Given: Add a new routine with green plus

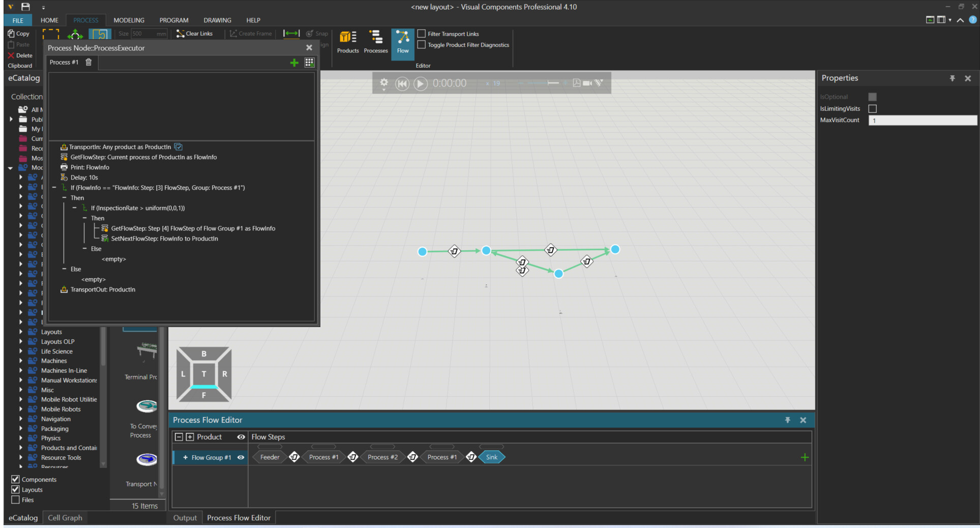Looking at the screenshot, I should point(294,63).
